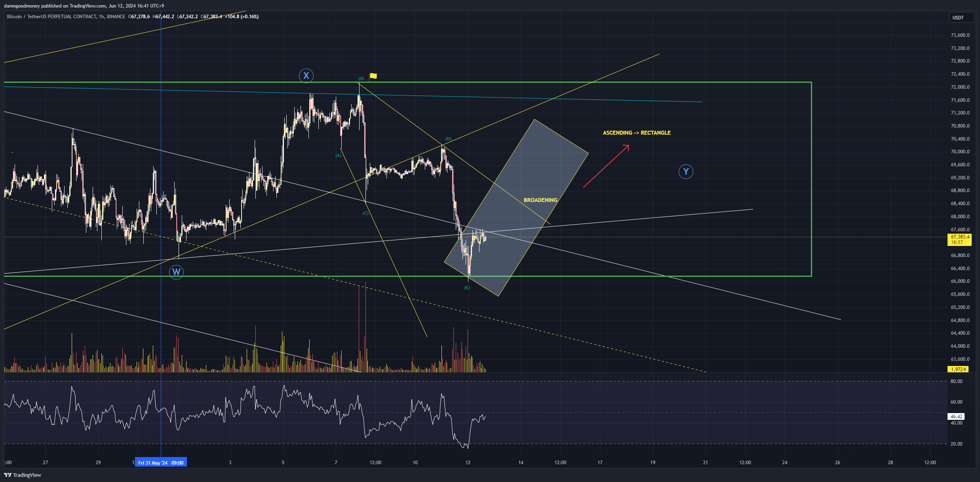Click the 27 date label on time axis
Viewport: 980px width, 482px height.
tap(45, 463)
